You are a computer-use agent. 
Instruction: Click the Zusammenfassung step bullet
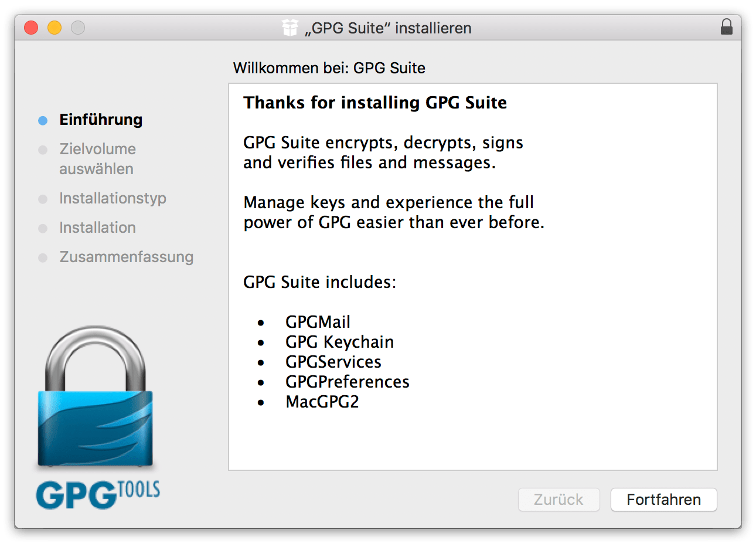tap(43, 258)
